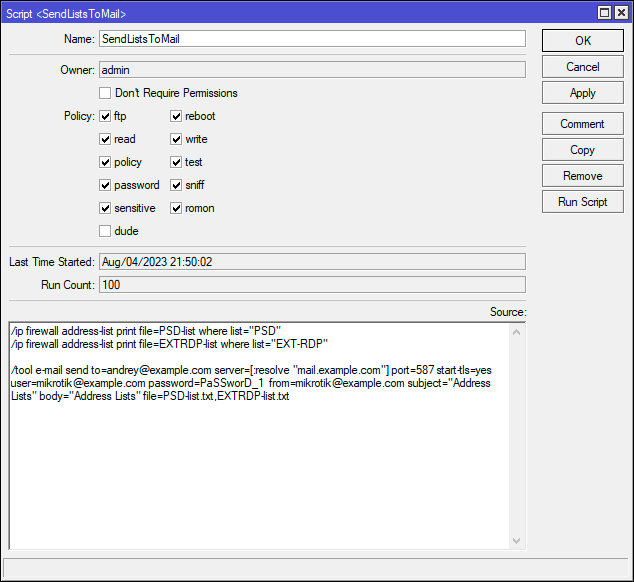
Task: Apply the script changes
Action: coord(582,92)
